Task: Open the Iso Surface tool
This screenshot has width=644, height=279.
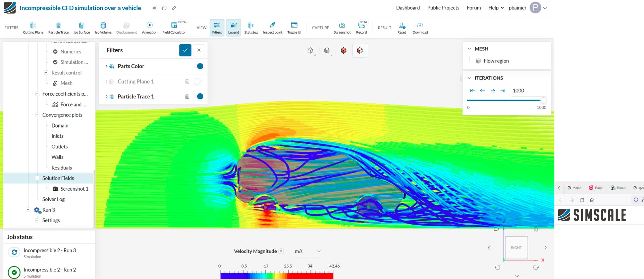Action: pyautogui.click(x=82, y=28)
